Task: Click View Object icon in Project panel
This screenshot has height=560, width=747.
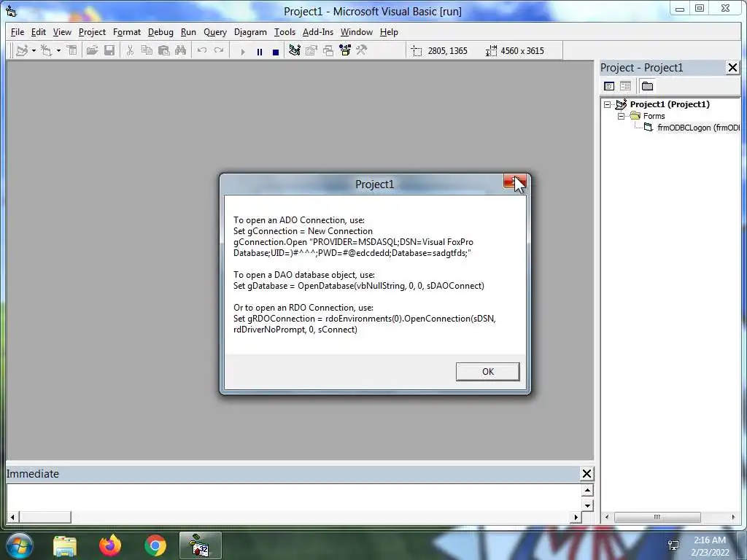Action: point(625,86)
